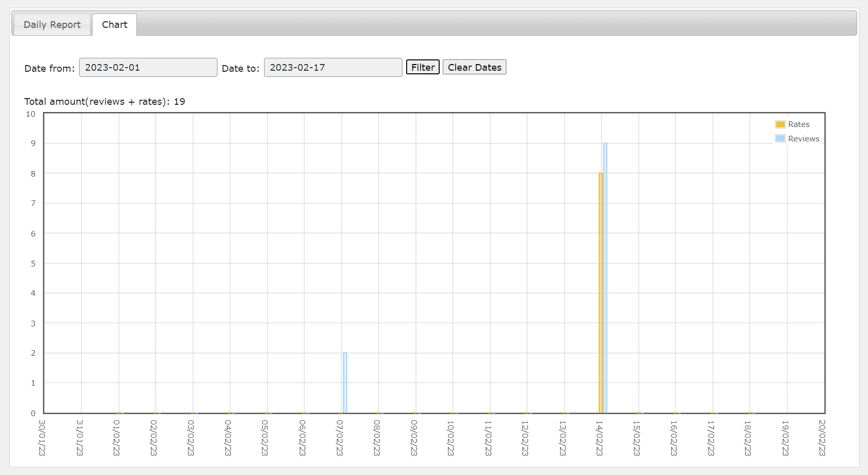
Task: Select the orange Rates bar on 14/02/23
Action: pyautogui.click(x=601, y=293)
